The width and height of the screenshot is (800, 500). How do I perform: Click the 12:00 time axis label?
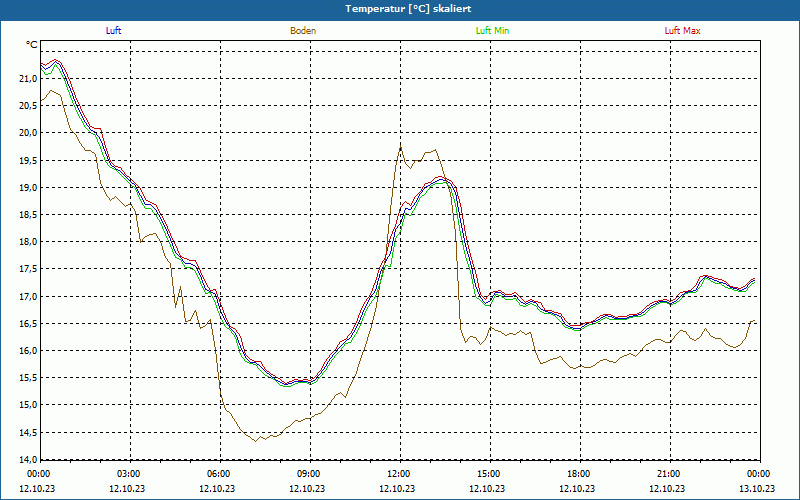pos(397,474)
